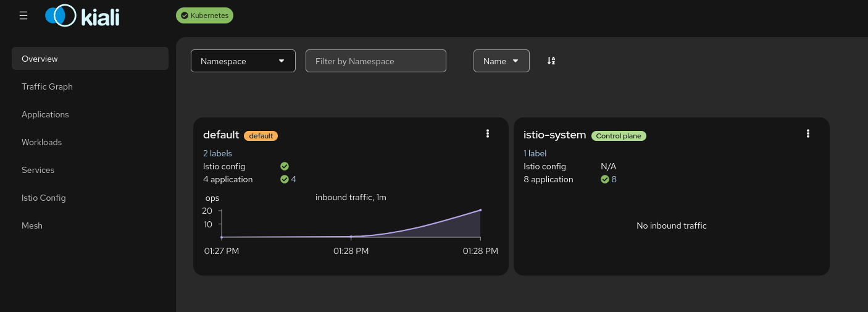868x312 pixels.
Task: Click the '2 labels' link
Action: (x=217, y=153)
